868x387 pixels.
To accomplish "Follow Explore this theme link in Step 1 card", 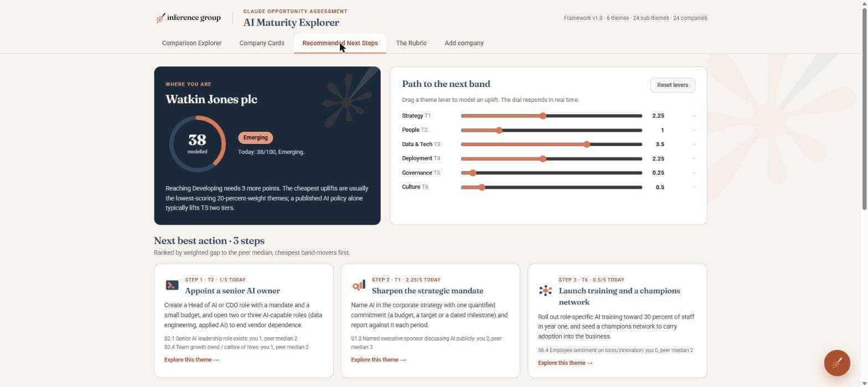I will (192, 360).
